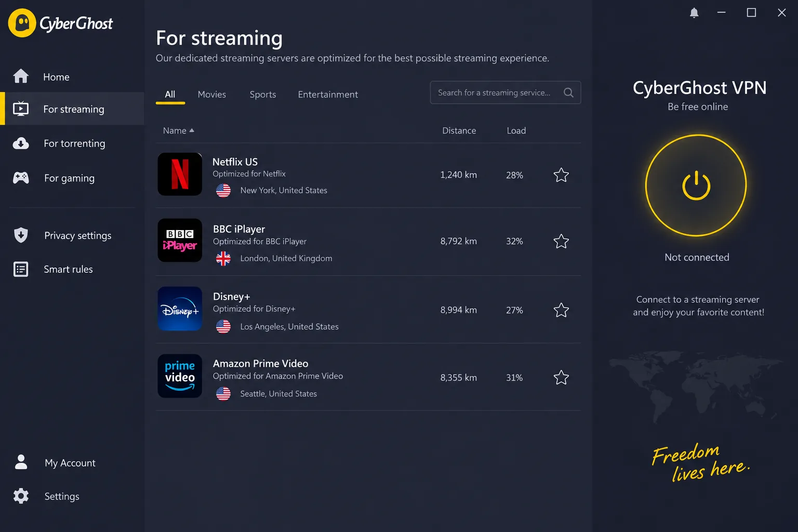Open the For gaming controller icon
798x532 pixels.
click(21, 178)
